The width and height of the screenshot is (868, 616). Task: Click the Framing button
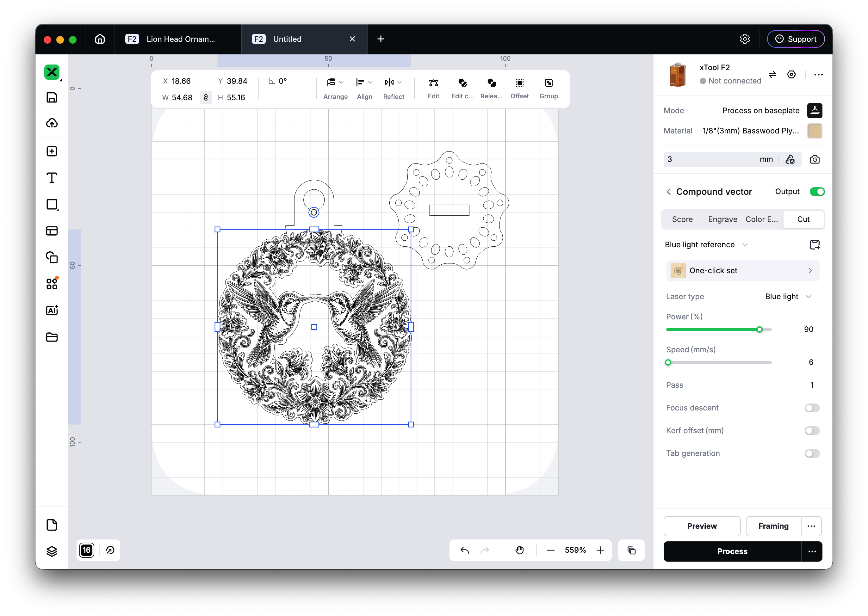tap(773, 526)
